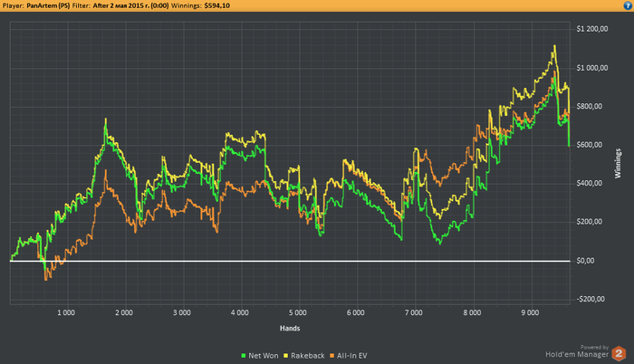Click the Hands x-axis title

coord(290,328)
